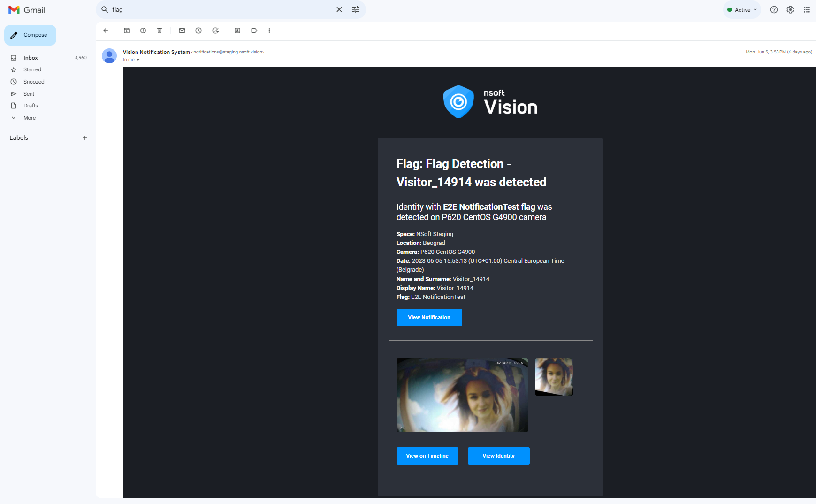This screenshot has height=504, width=816.
Task: Click the Gmail logo
Action: [x=27, y=10]
